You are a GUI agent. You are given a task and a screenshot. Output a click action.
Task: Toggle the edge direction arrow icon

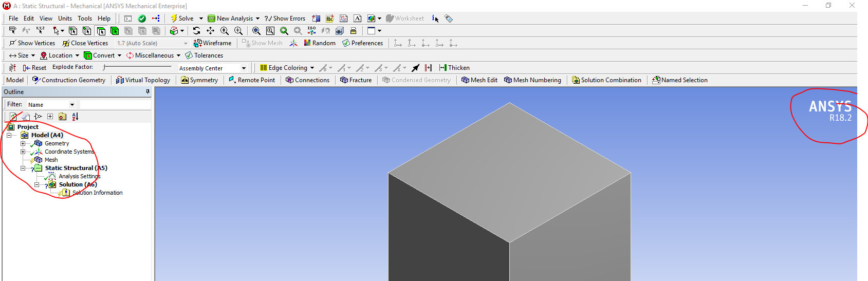(x=415, y=68)
